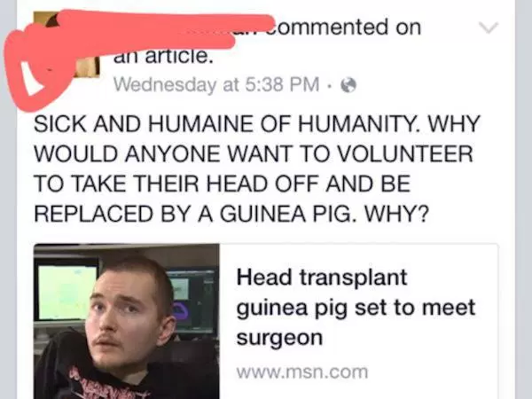Click the 'commented on' header text
Image resolution: width=532 pixels, height=399 pixels.
tap(344, 27)
